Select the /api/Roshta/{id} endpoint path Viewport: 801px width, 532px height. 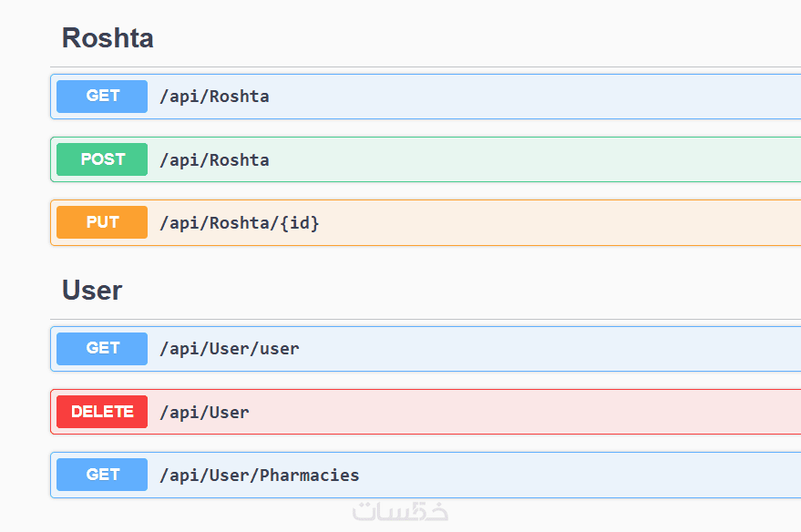tap(240, 223)
